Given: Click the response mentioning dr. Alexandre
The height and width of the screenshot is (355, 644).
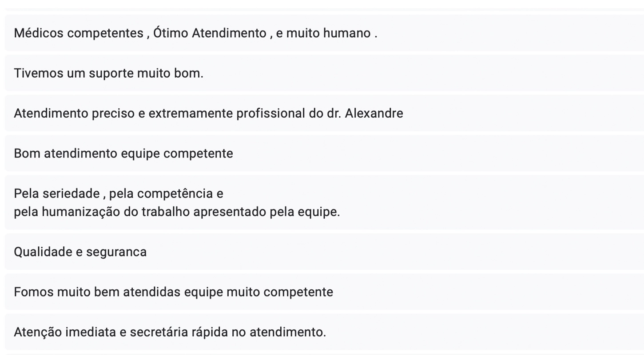Looking at the screenshot, I should [x=208, y=114].
